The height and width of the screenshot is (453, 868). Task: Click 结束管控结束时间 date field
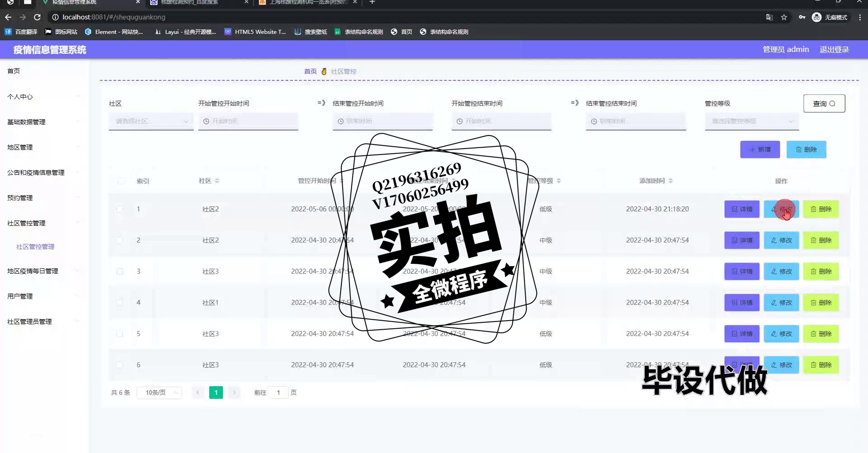(x=636, y=121)
